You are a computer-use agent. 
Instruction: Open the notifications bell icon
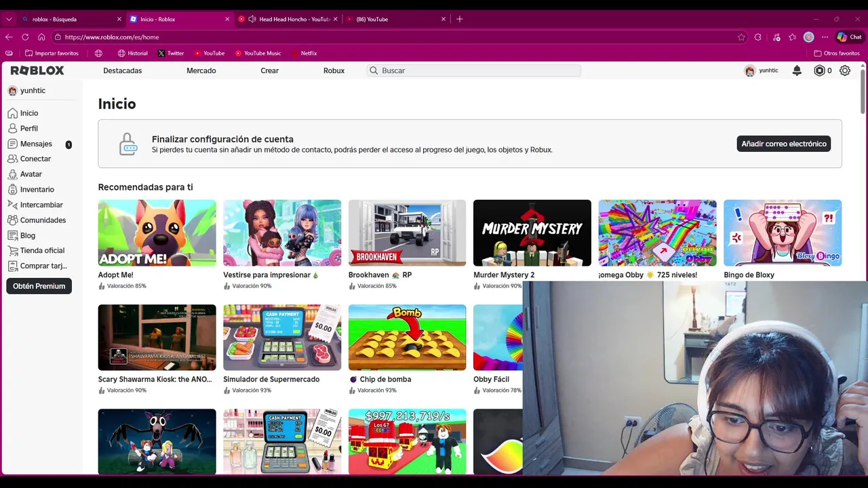(797, 70)
